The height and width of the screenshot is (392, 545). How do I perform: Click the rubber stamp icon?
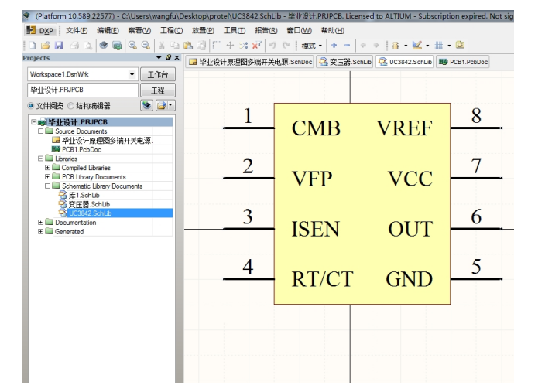201,46
